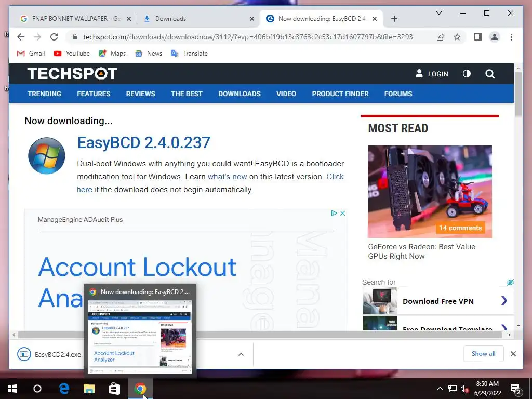532x399 pixels.
Task: Open EasyBCD2.4.exe download item
Action: coord(49,354)
